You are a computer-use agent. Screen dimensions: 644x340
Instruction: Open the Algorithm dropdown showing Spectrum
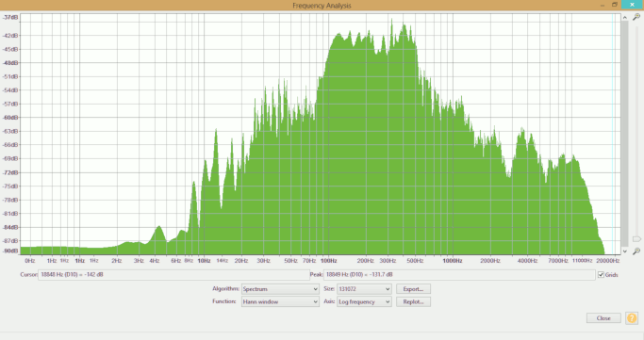click(x=280, y=289)
